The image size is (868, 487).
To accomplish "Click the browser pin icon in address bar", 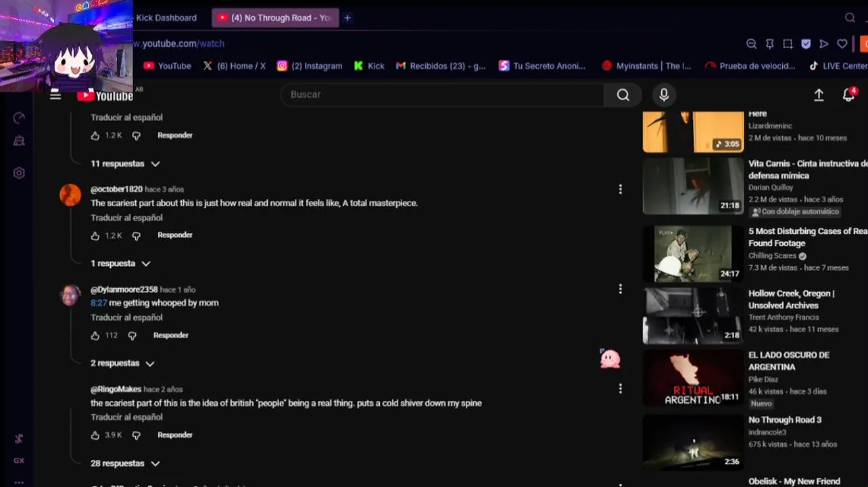I will coord(769,44).
